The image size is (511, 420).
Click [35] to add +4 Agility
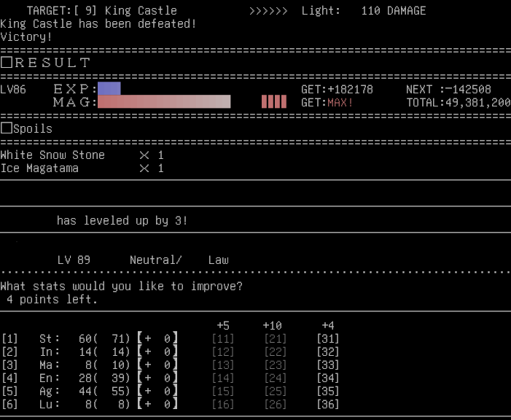pyautogui.click(x=328, y=391)
